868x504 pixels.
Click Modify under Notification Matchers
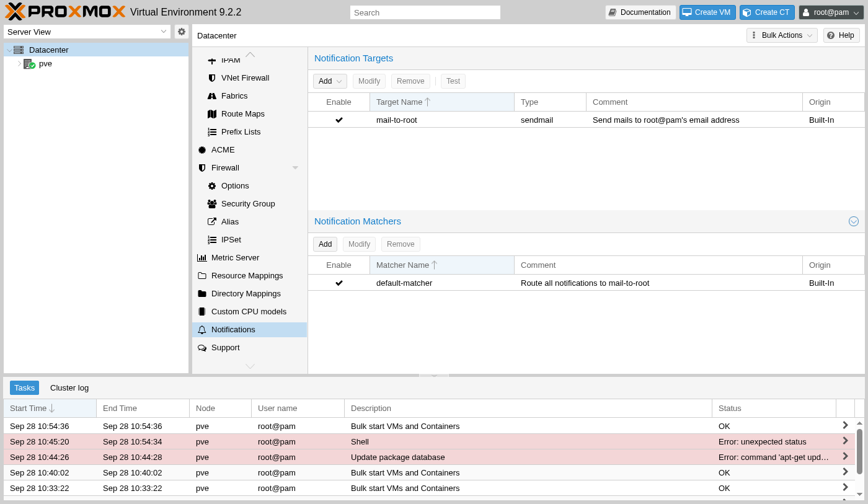(359, 244)
